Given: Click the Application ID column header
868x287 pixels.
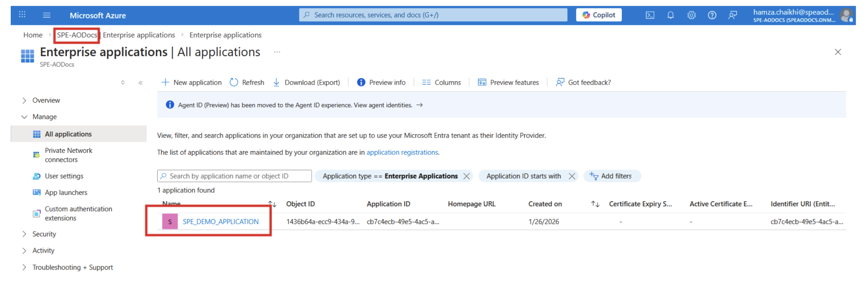Looking at the screenshot, I should point(388,204).
